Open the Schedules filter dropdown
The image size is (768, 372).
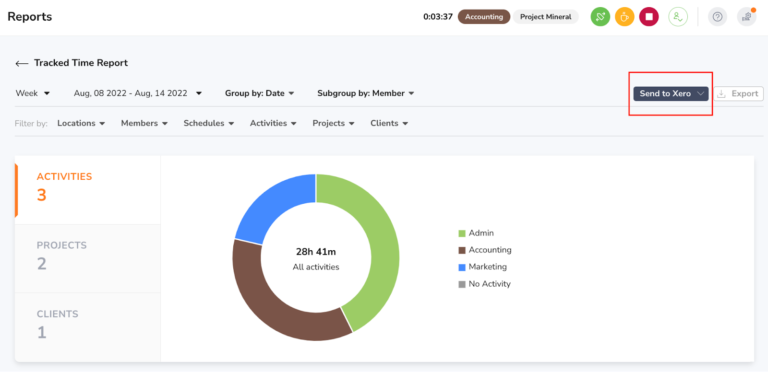click(209, 123)
